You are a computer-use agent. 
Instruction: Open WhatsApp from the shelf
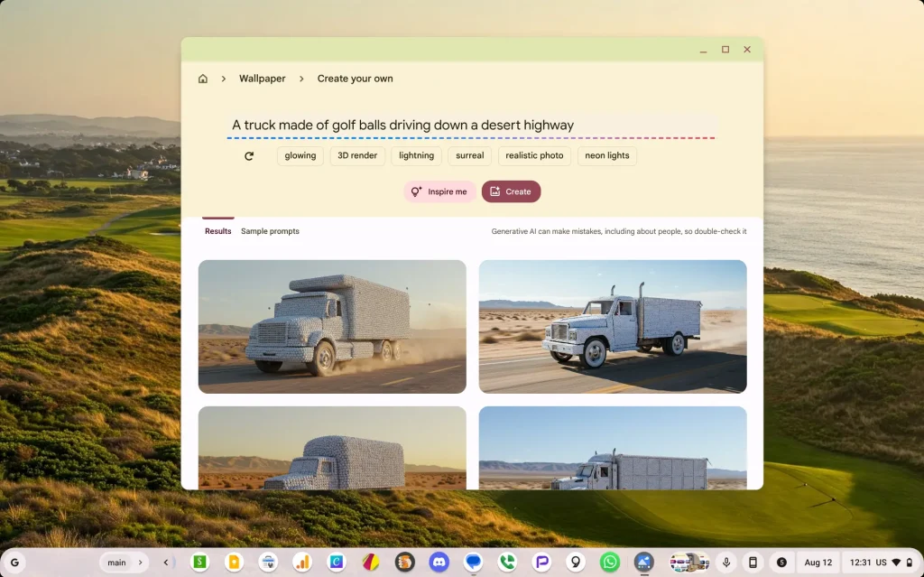(x=610, y=563)
